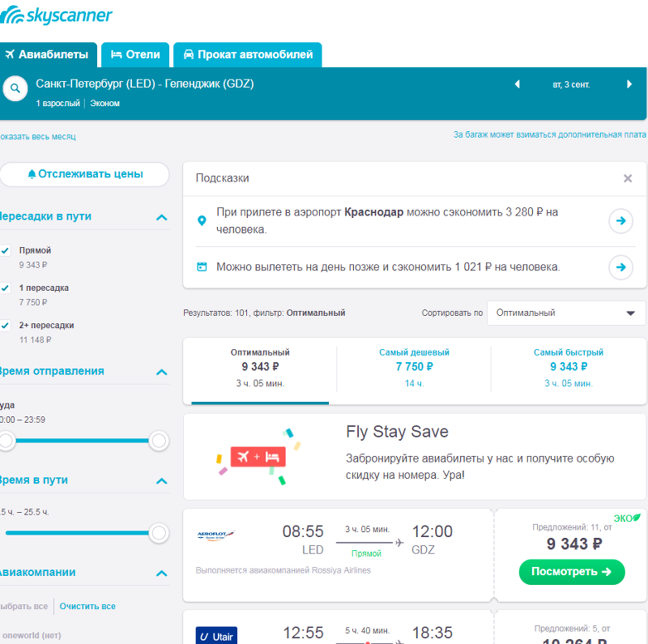Switch to the Отели tab
The height and width of the screenshot is (644, 648).
135,54
